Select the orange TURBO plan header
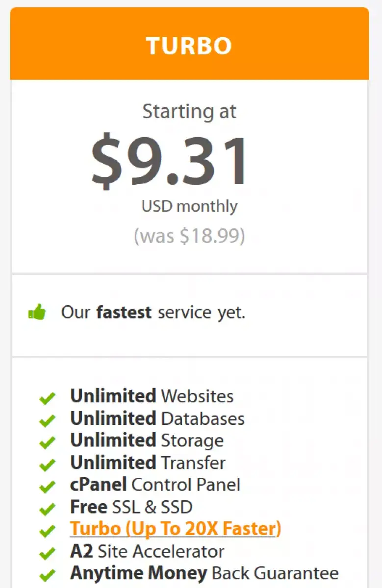 pyautogui.click(x=189, y=44)
